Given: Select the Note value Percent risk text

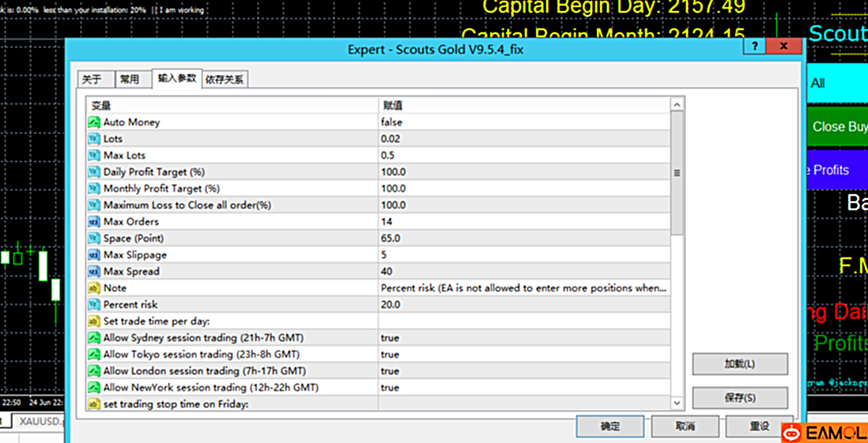Looking at the screenshot, I should click(523, 288).
